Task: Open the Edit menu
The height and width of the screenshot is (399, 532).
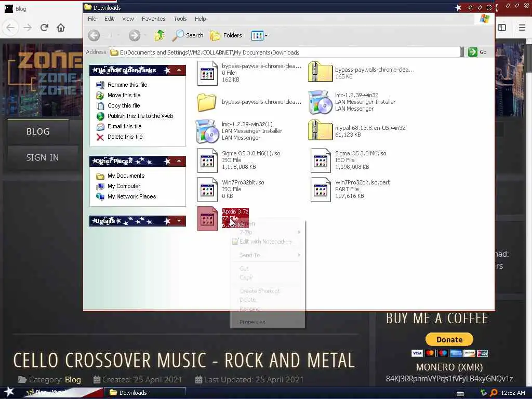Action: (x=109, y=19)
